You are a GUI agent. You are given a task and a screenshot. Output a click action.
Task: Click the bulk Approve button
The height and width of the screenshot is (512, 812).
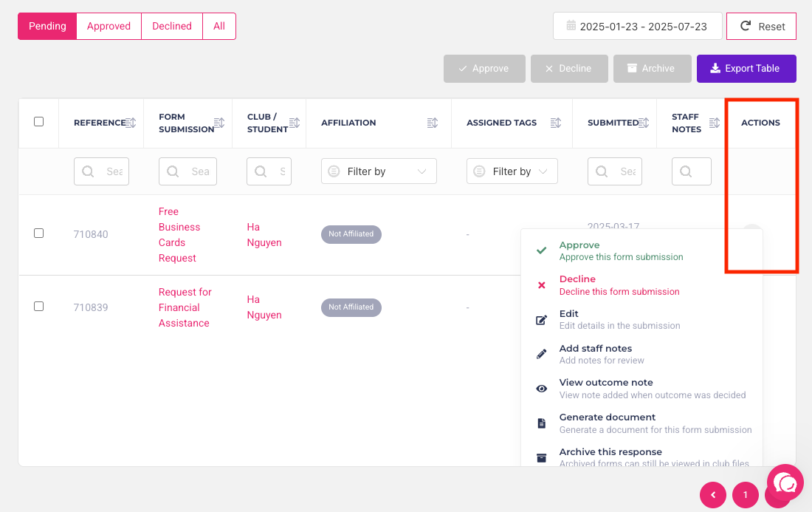point(484,69)
